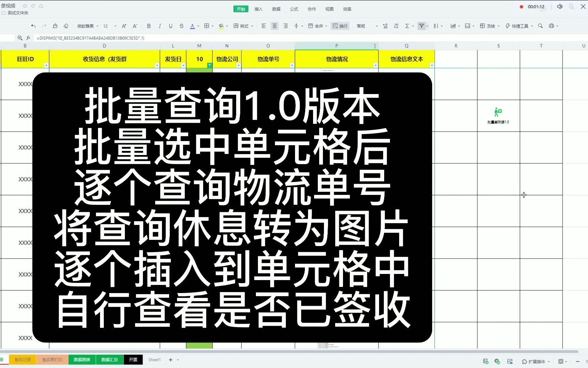Toggle italic formatting
Image resolution: width=588 pixels, height=368 pixels.
[160, 26]
